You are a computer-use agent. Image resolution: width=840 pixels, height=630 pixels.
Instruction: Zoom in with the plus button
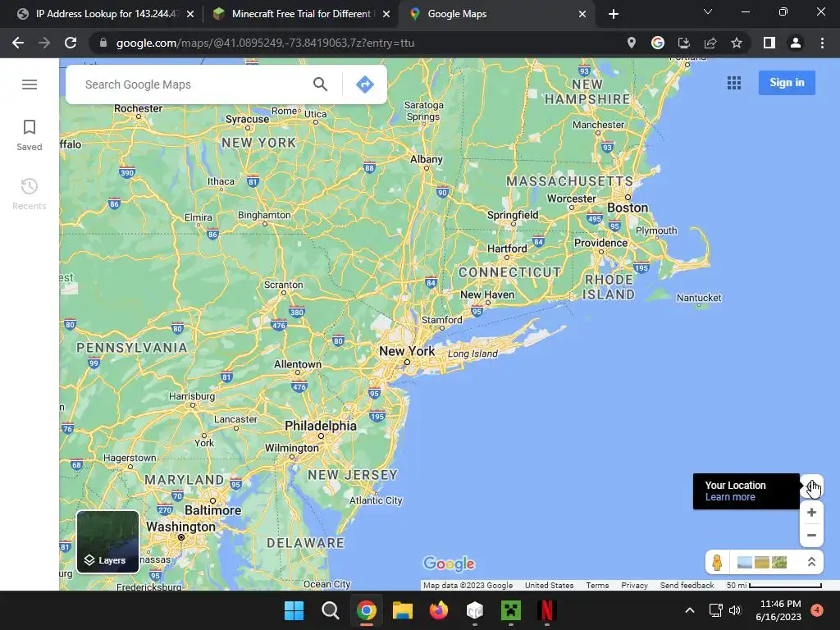pyautogui.click(x=811, y=513)
